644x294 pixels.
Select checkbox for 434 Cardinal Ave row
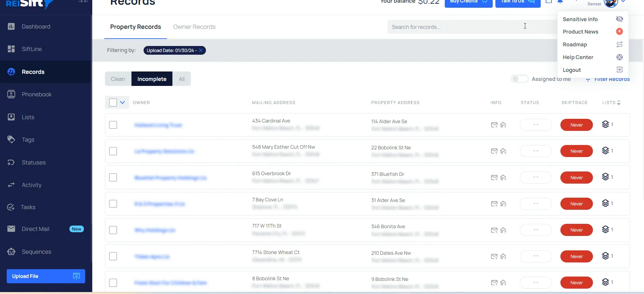click(x=113, y=125)
